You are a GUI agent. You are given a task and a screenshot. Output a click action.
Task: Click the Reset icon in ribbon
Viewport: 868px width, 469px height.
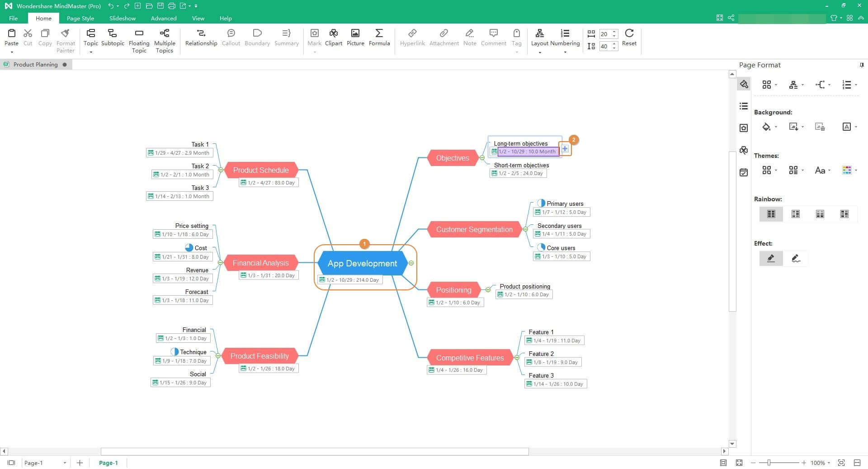(629, 33)
